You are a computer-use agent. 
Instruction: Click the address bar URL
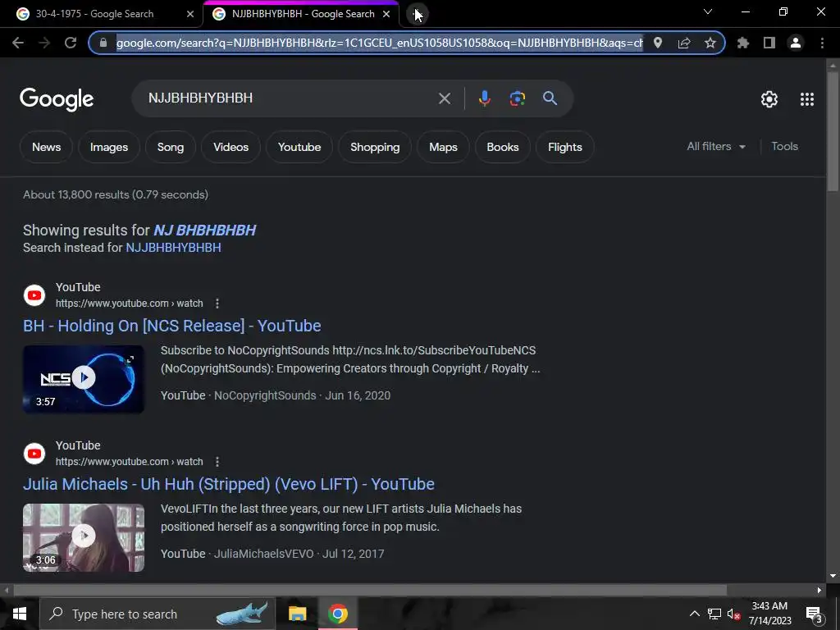pos(379,43)
